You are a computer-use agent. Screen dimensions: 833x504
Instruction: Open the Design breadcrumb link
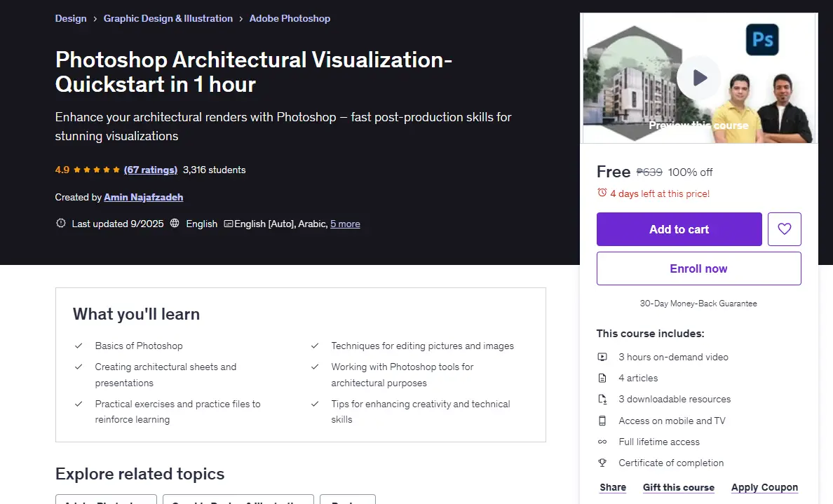(x=71, y=19)
